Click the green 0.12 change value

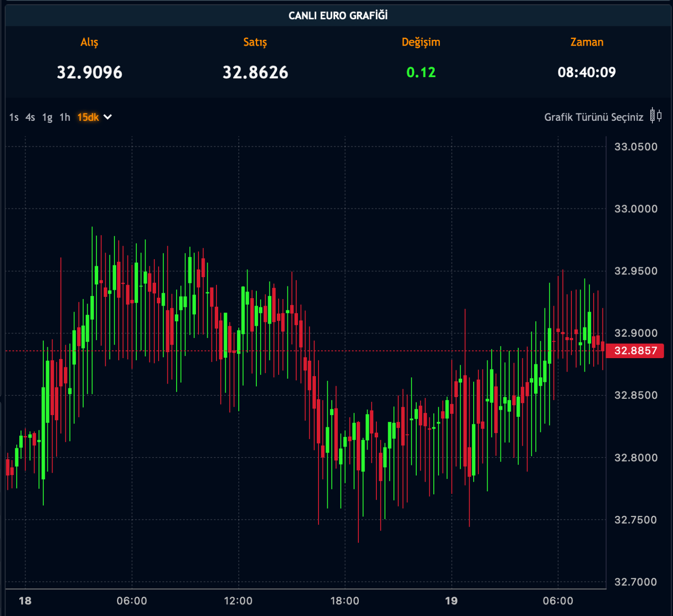[421, 72]
